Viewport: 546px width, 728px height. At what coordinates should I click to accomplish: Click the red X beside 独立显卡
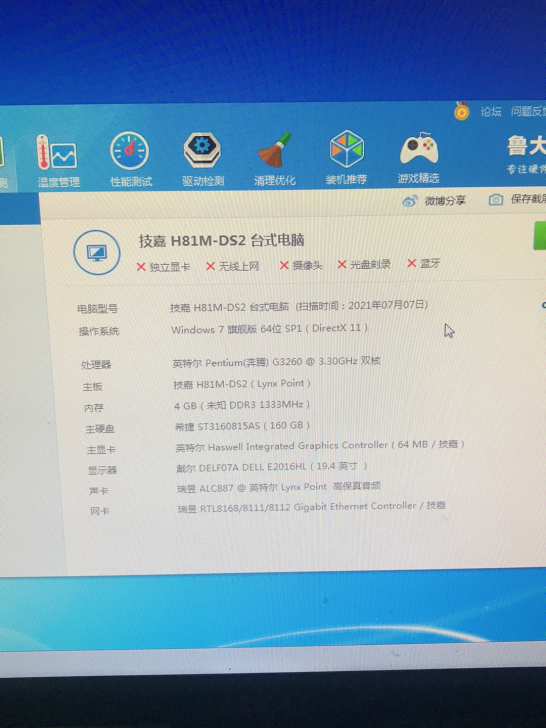141,267
